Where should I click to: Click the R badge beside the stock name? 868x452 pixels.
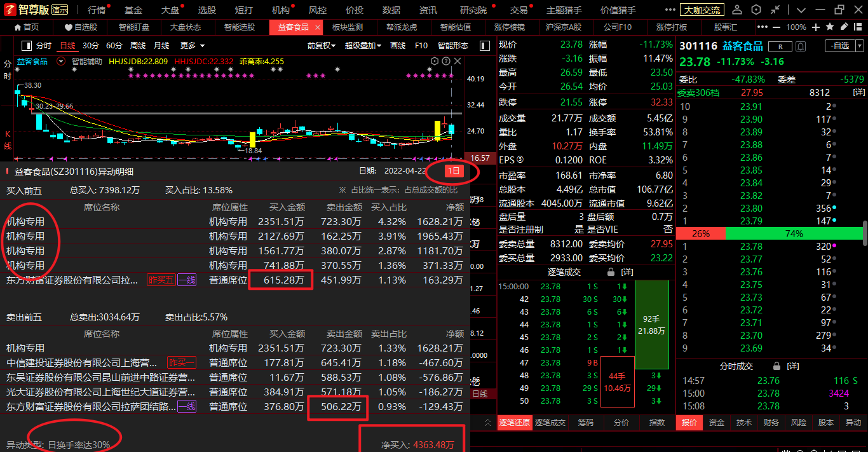pos(780,46)
